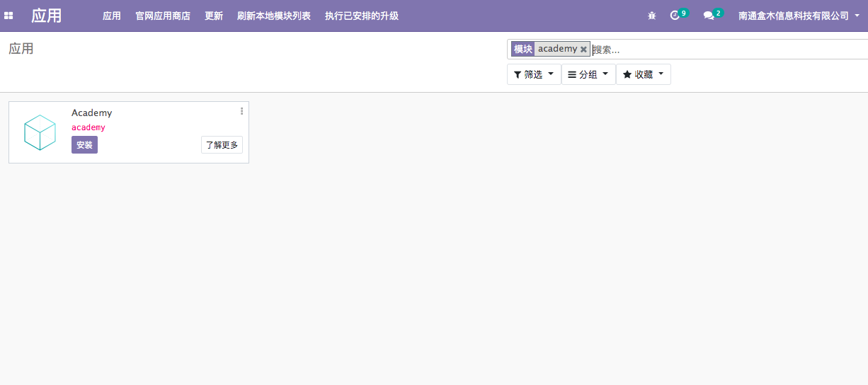Open the activities clock icon with 9 badge

(x=678, y=15)
